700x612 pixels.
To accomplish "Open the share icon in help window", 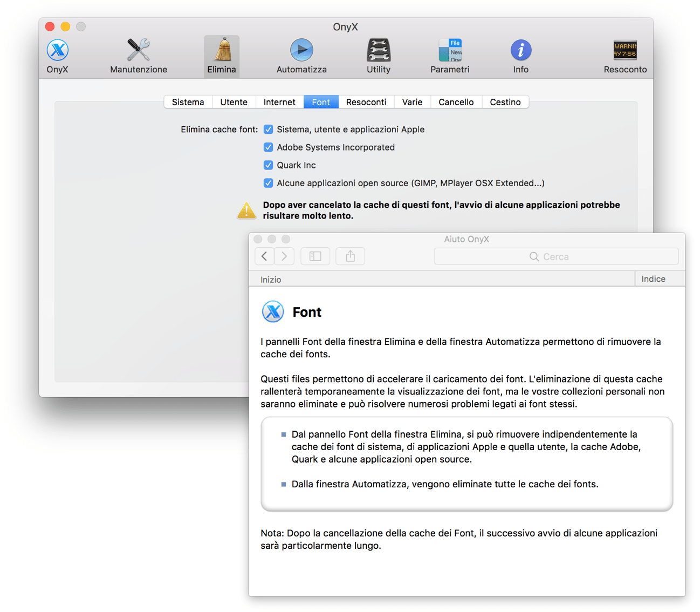I will (350, 256).
